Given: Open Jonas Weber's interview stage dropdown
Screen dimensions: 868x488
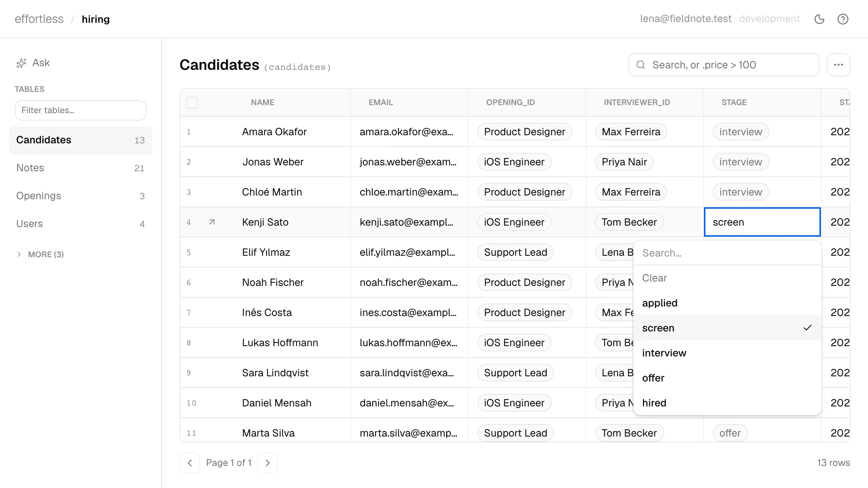Looking at the screenshot, I should (x=741, y=162).
